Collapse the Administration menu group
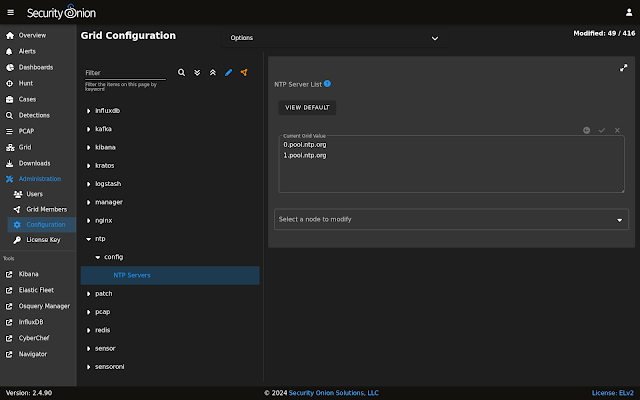 click(x=38, y=179)
